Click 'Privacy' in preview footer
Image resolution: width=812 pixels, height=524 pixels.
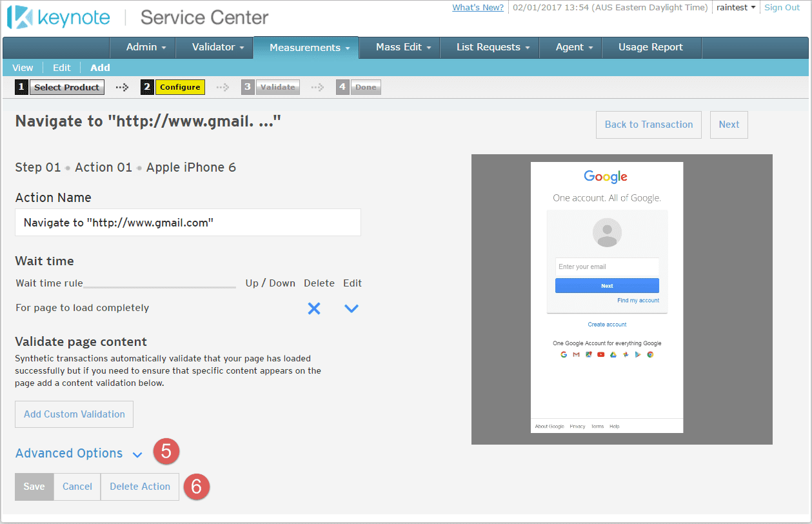click(577, 427)
